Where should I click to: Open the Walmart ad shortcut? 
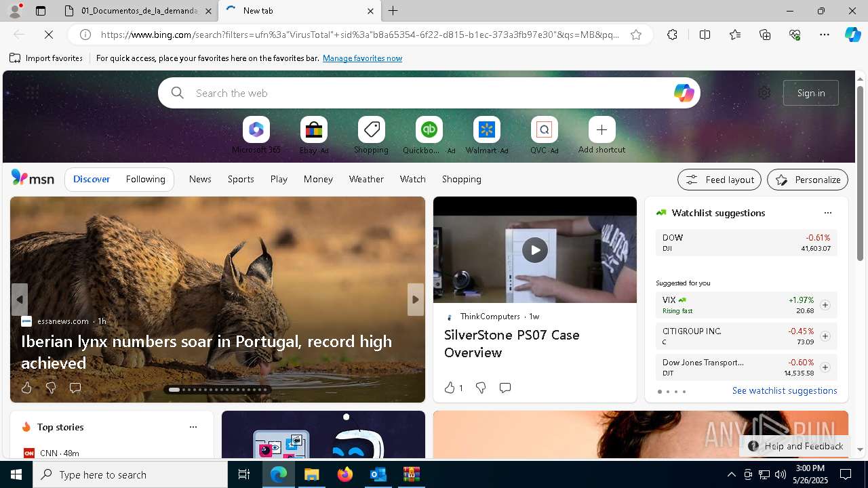click(486, 136)
